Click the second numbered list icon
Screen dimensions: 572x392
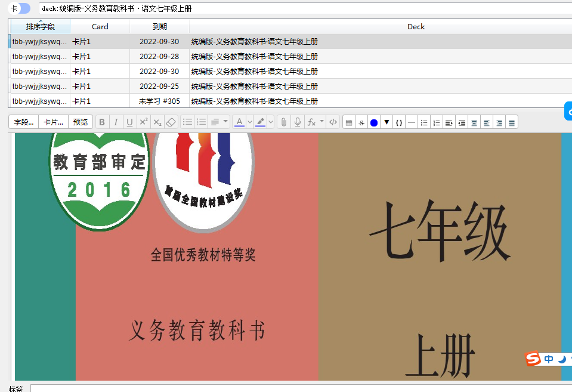point(437,123)
